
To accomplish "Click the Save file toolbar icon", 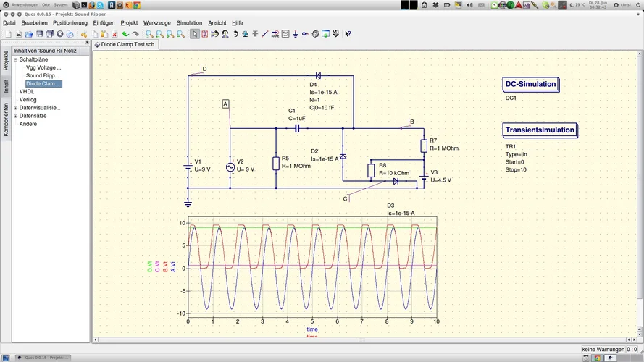I will point(40,34).
